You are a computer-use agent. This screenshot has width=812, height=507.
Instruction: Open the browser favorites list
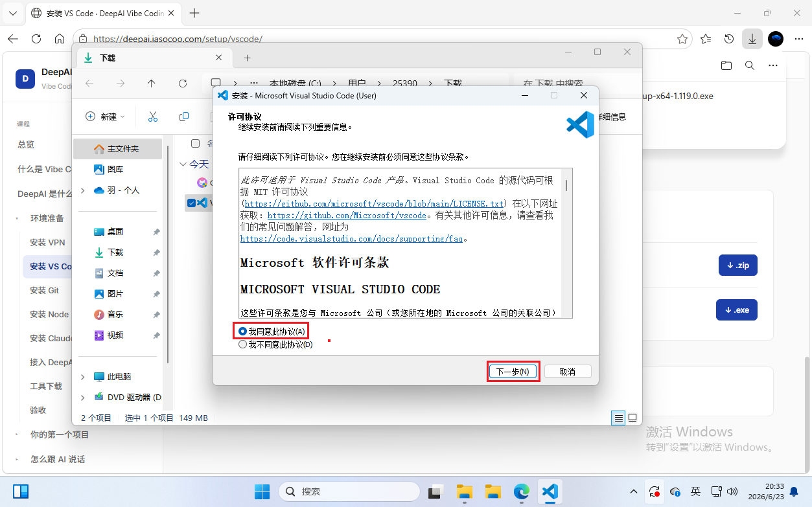(706, 39)
